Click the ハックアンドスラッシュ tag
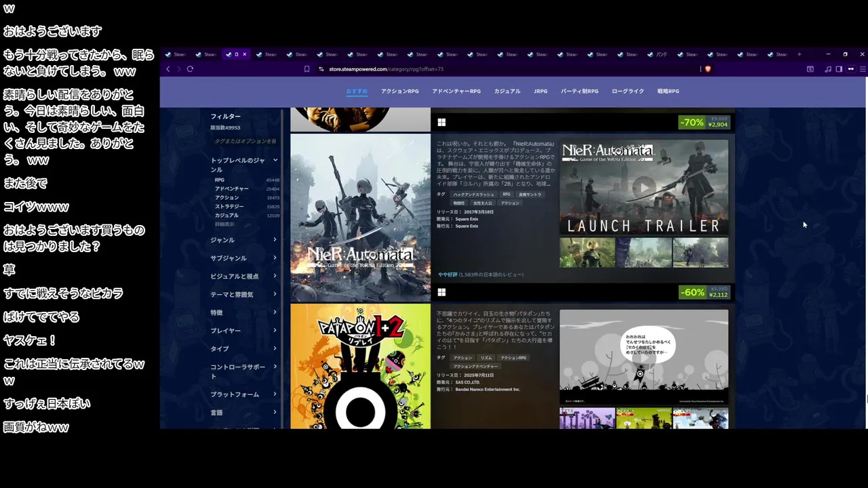This screenshot has height=488, width=868. pos(473,195)
